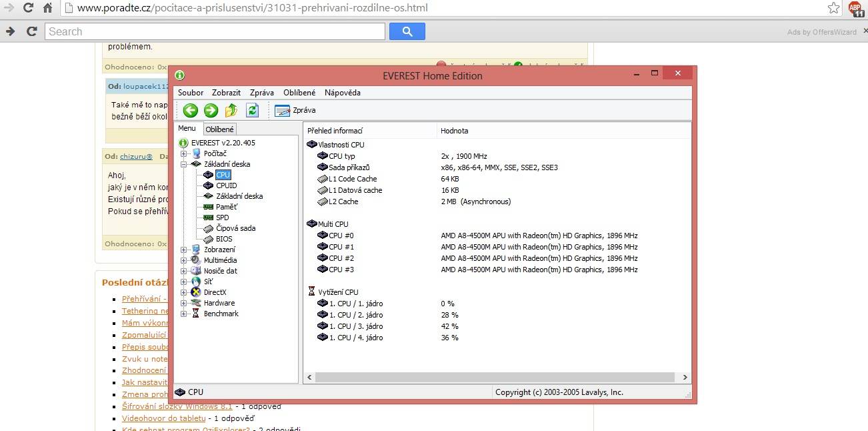Open the Soubor menu

coord(191,93)
